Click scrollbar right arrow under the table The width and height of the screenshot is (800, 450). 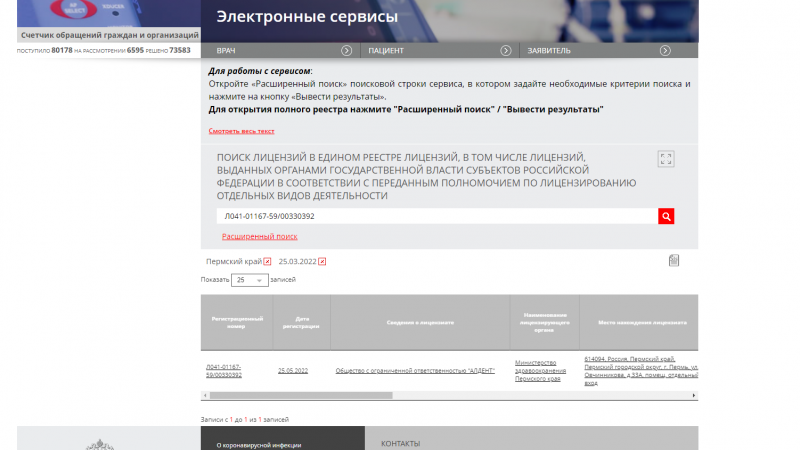coord(694,396)
